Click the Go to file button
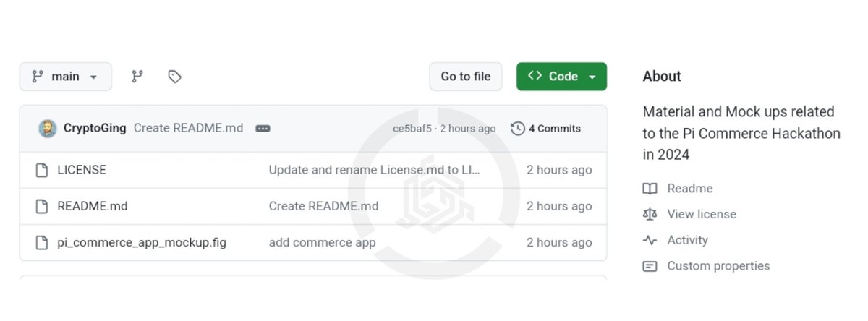 pyautogui.click(x=466, y=77)
